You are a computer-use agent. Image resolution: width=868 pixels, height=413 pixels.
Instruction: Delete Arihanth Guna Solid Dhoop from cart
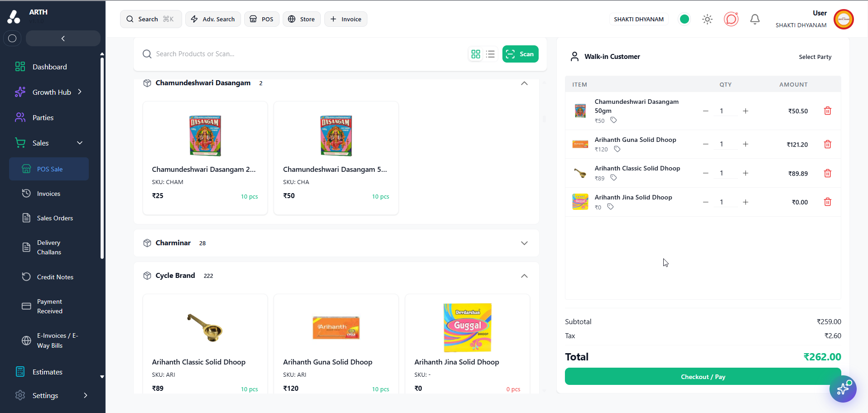point(827,145)
